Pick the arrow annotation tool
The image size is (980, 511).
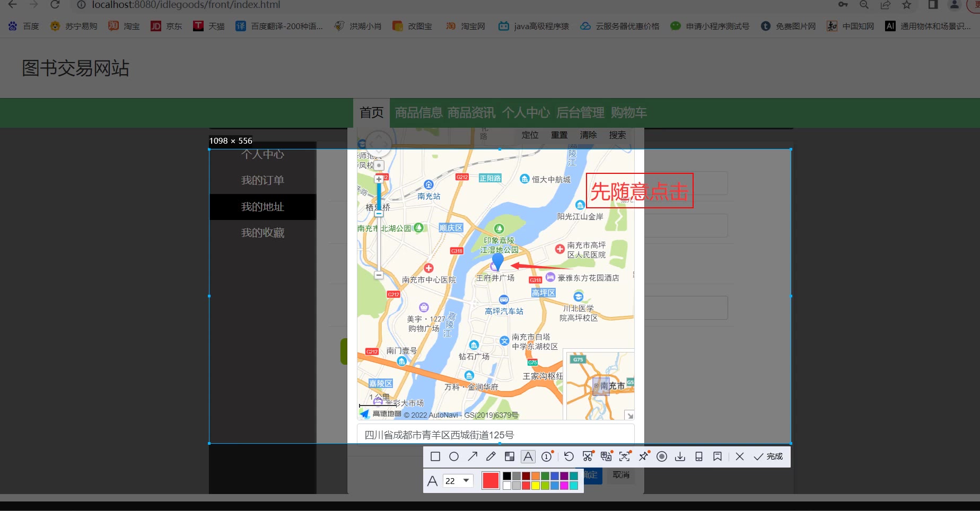472,456
